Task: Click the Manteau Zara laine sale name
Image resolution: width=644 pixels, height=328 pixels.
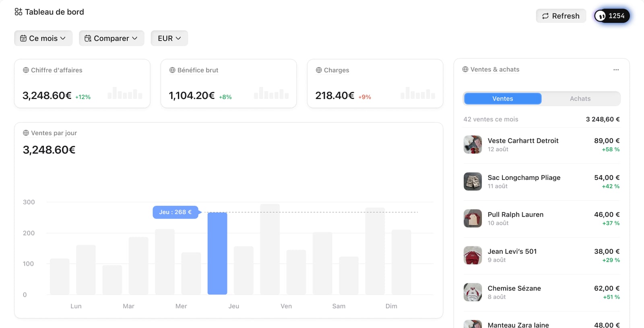Action: point(518,325)
